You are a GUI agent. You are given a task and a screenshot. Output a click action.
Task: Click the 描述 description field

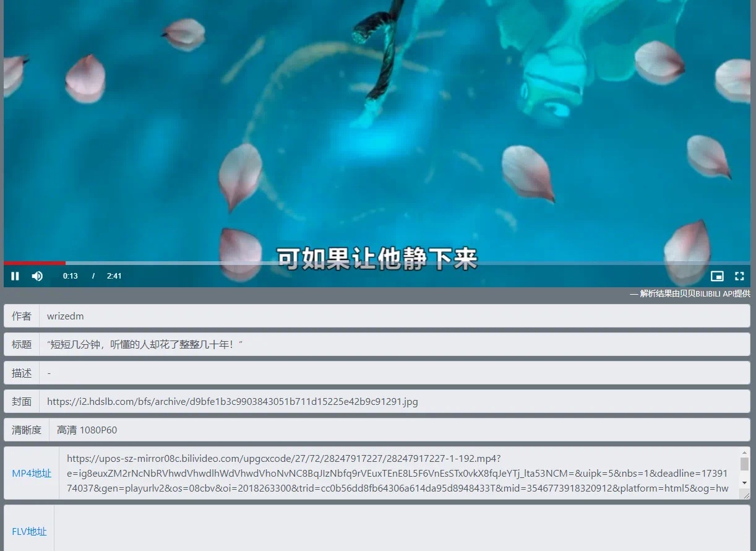point(395,373)
